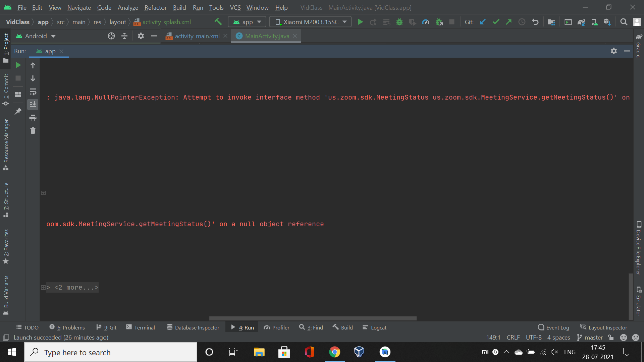Image resolution: width=644 pixels, height=362 pixels.
Task: Click the Print icon in Run panel
Action: [33, 118]
